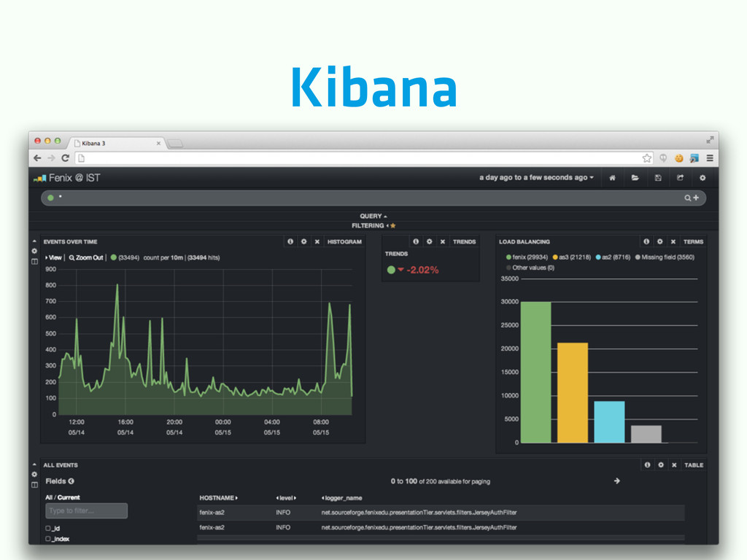Select the Kibana 3 browser tab
Screen dimensions: 747x560
(117, 143)
